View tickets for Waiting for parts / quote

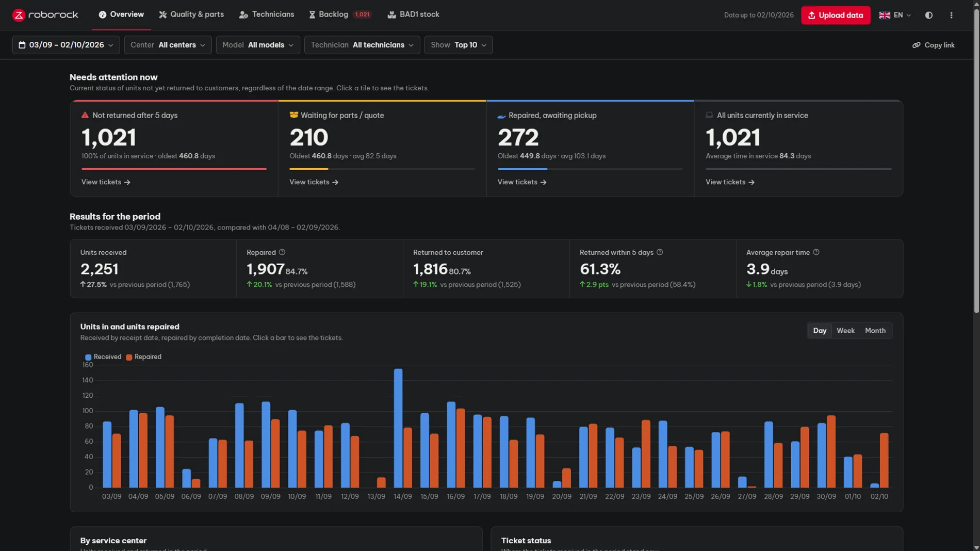point(314,182)
